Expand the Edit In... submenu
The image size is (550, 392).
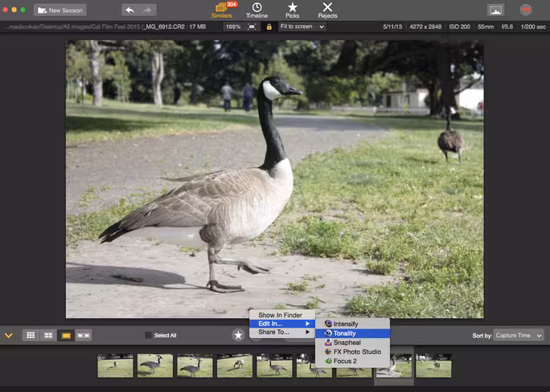tap(282, 324)
